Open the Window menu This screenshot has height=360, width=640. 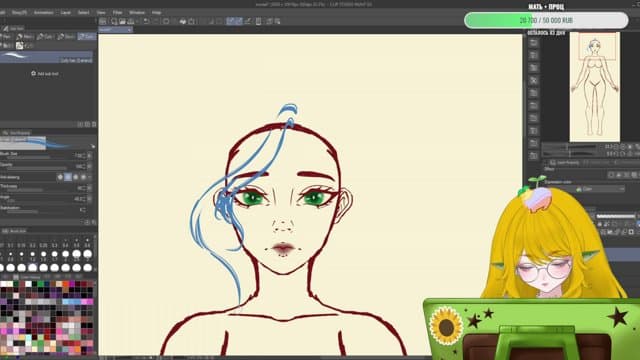pos(137,13)
